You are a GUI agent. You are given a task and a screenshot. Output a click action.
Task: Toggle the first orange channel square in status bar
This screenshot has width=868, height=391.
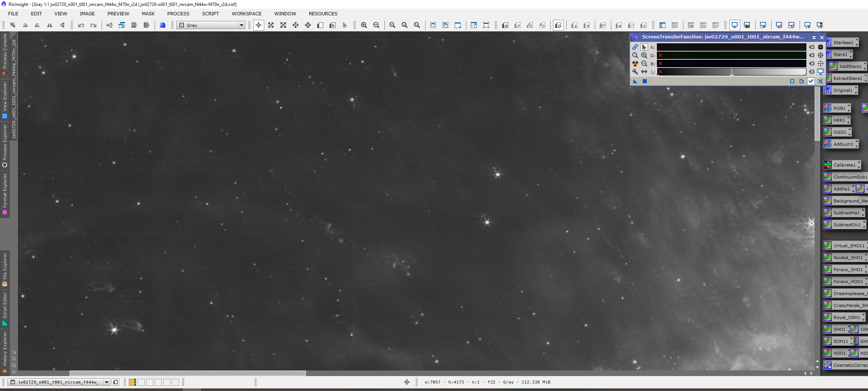[132, 382]
